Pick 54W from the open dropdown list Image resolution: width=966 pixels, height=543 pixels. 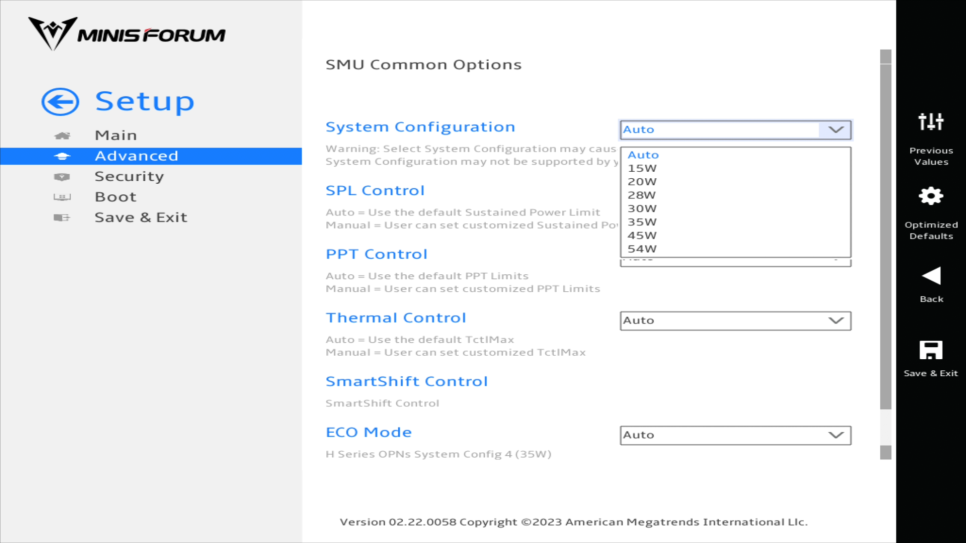coord(642,249)
